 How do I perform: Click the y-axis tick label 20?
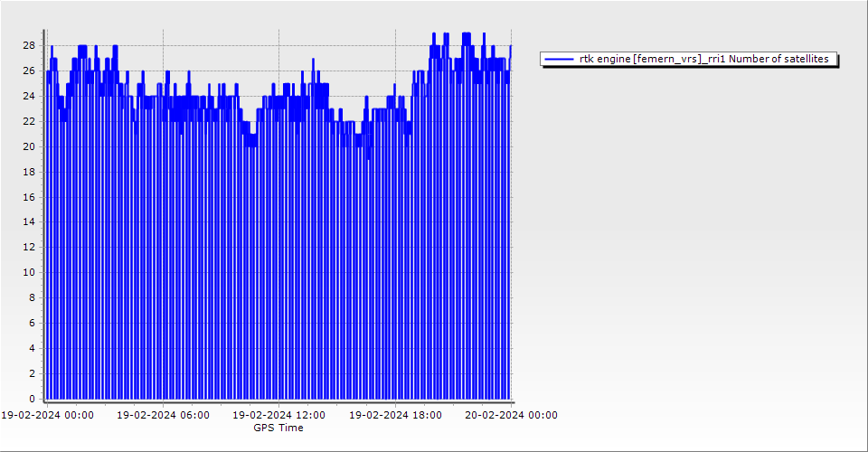(29, 146)
